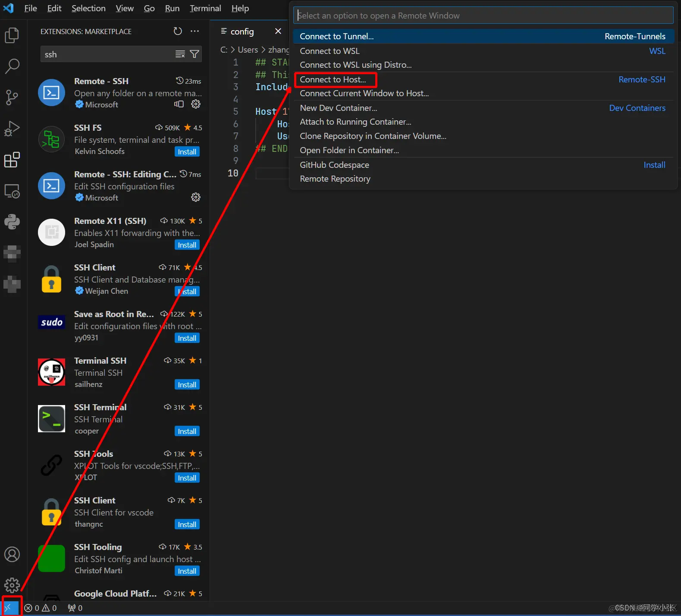Open Source Control view
Image resolution: width=681 pixels, height=616 pixels.
(12, 97)
